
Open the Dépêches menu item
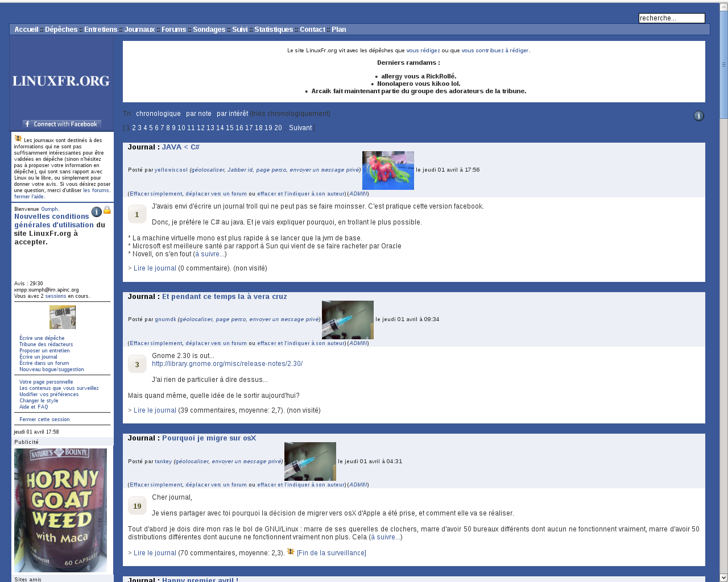[x=61, y=30]
